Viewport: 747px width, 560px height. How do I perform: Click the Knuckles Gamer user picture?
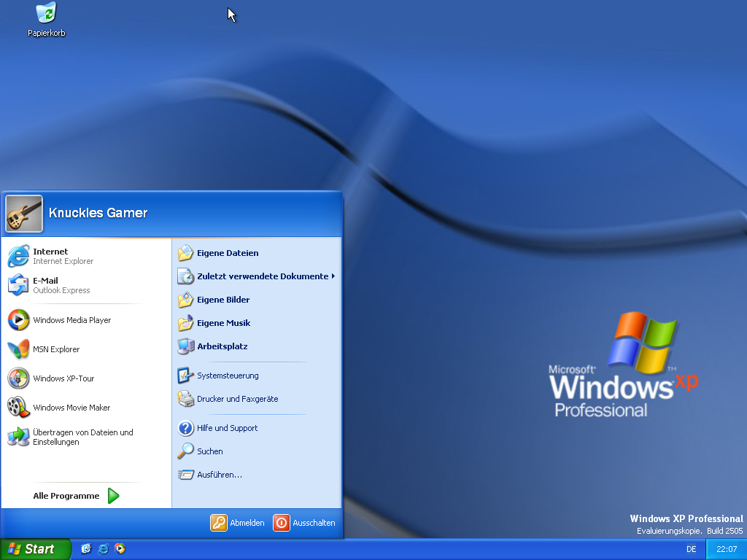point(24,213)
